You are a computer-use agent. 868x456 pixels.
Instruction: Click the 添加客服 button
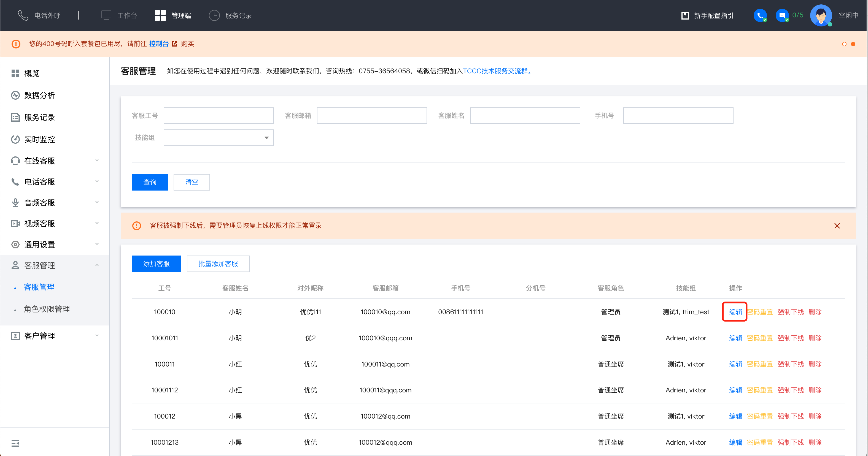point(156,264)
